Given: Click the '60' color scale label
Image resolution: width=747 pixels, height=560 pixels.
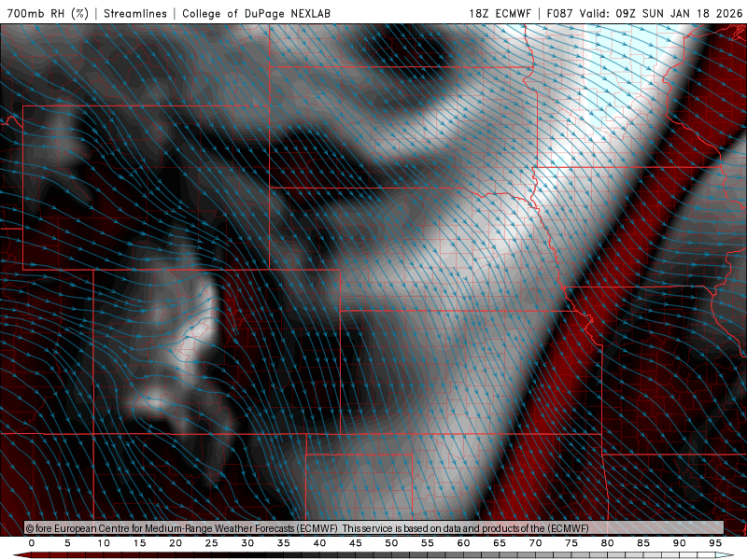Looking at the screenshot, I should (x=463, y=543).
